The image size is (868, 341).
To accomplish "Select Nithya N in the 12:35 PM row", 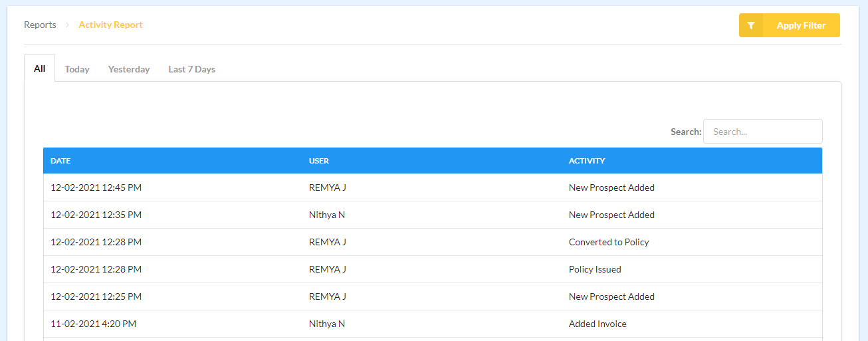I will [327, 215].
